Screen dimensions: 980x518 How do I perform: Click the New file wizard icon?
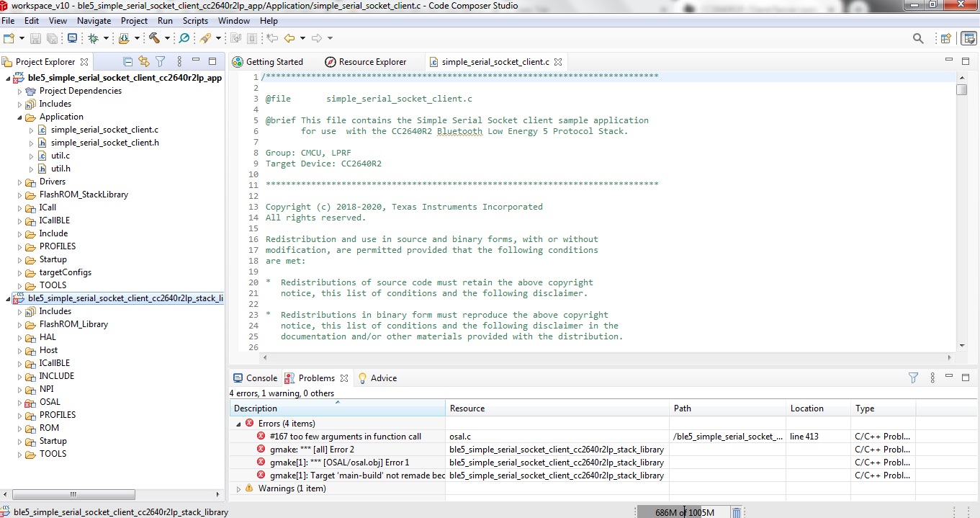tap(9, 38)
